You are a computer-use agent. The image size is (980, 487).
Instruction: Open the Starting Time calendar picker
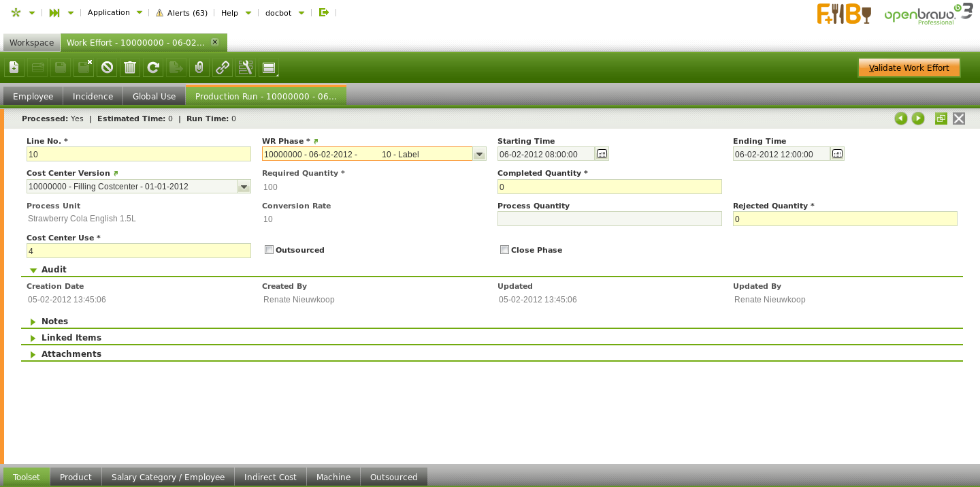[602, 154]
